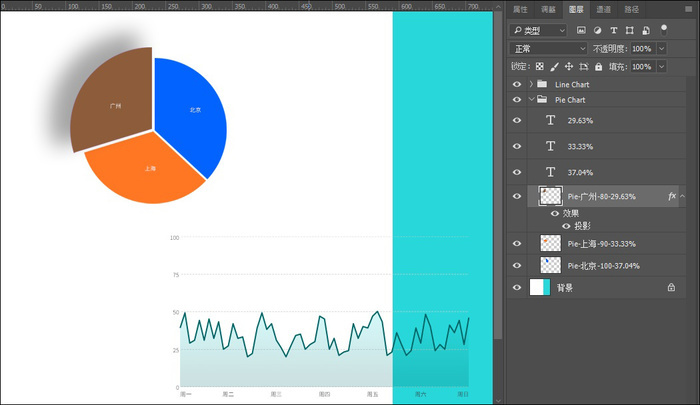Click the 锁定 lock label
Viewport: 700px width, 405px height.
521,67
